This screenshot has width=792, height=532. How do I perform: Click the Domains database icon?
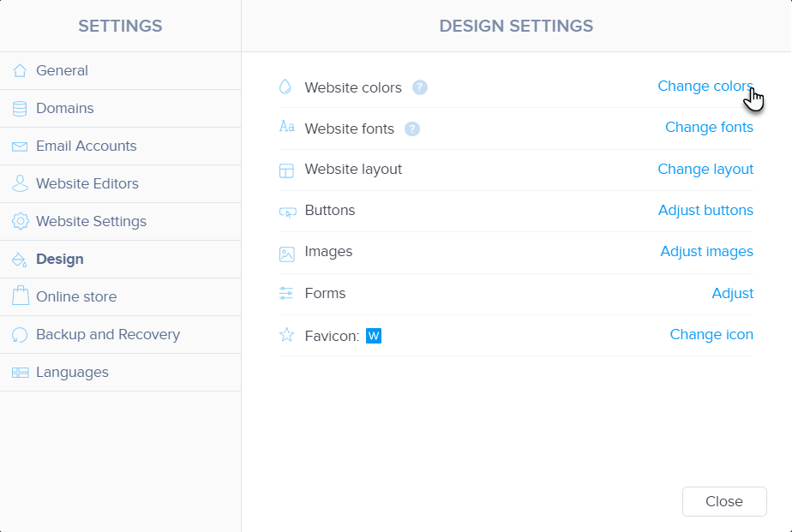pos(20,109)
